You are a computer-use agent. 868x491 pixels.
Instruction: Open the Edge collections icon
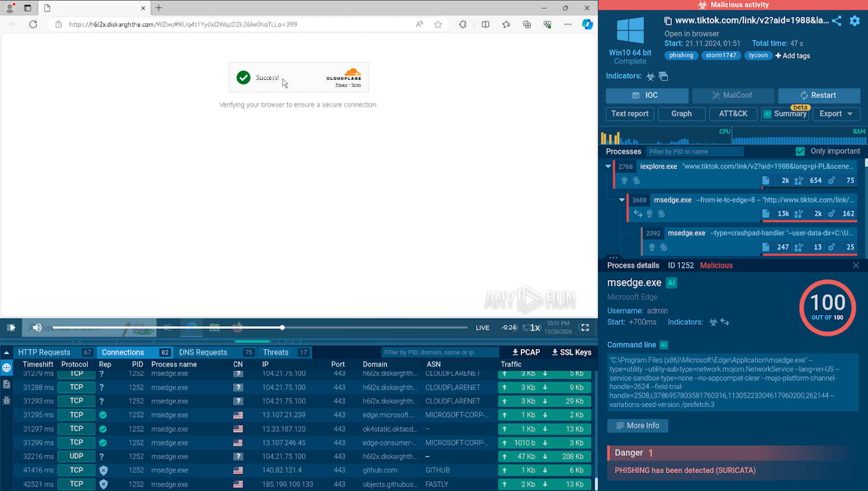[x=527, y=24]
